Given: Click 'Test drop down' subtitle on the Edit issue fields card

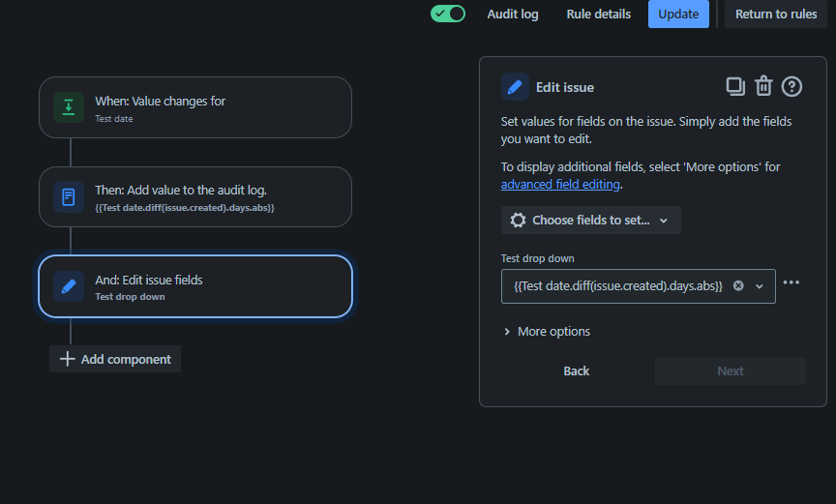Looking at the screenshot, I should click(x=130, y=297).
